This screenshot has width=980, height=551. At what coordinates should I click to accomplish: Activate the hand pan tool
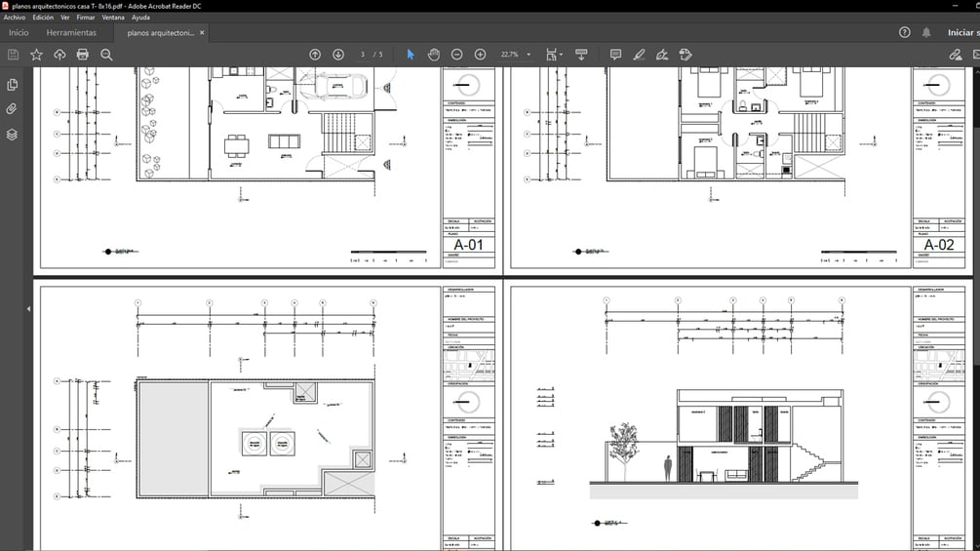[x=433, y=55]
